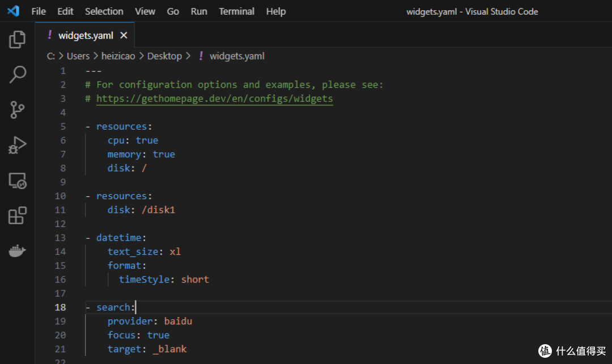
Task: Open the gethomepage.dev widgets link
Action: pyautogui.click(x=214, y=99)
